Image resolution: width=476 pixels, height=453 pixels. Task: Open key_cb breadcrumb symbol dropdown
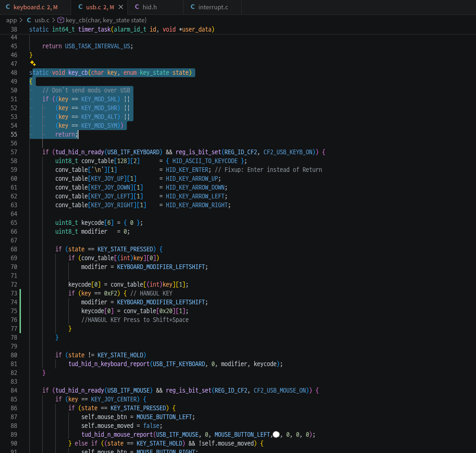(x=106, y=20)
